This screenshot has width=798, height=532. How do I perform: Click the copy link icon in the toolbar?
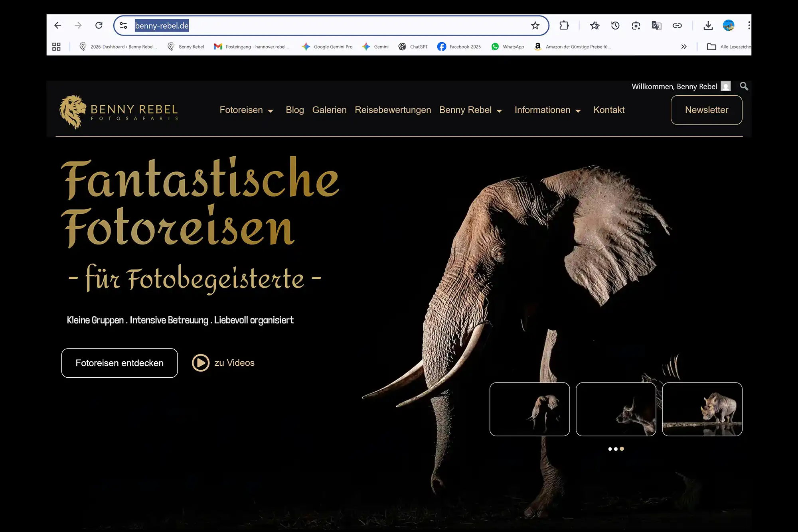coord(678,25)
